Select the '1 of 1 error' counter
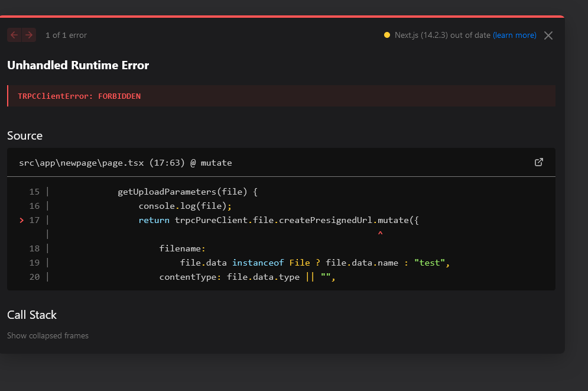 click(x=66, y=35)
